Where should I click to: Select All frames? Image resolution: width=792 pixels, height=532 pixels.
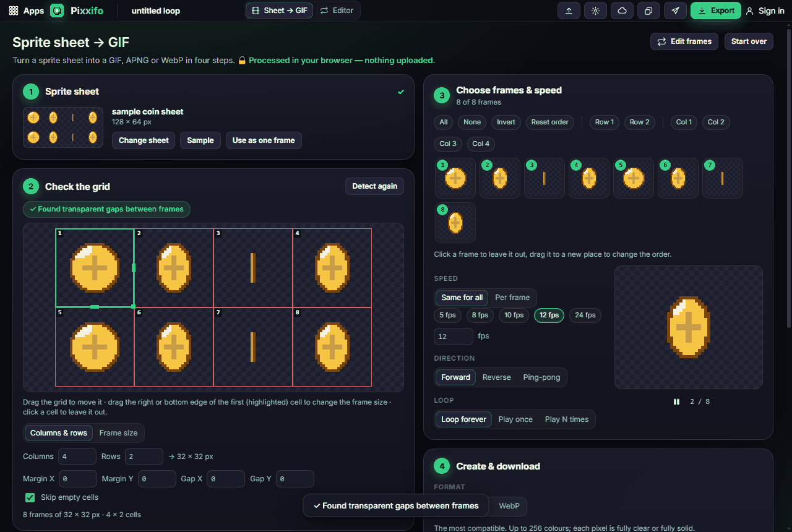click(444, 122)
